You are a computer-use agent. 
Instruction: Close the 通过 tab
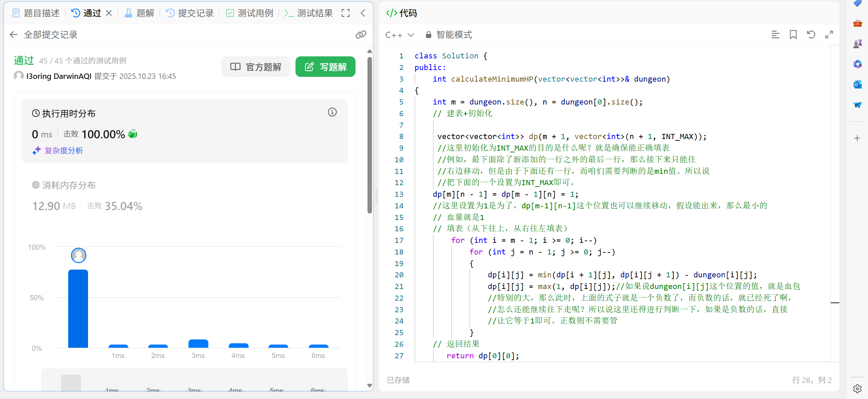(x=109, y=13)
